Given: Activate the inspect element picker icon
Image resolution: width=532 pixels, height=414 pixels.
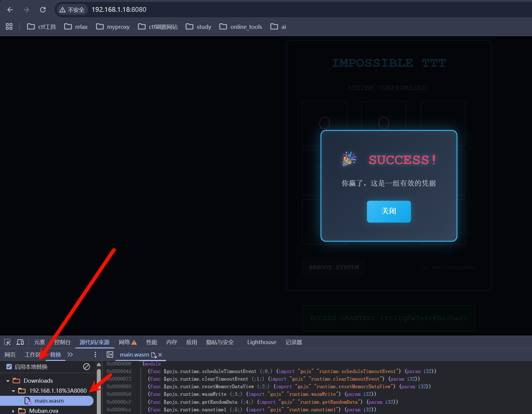Looking at the screenshot, I should point(7,342).
